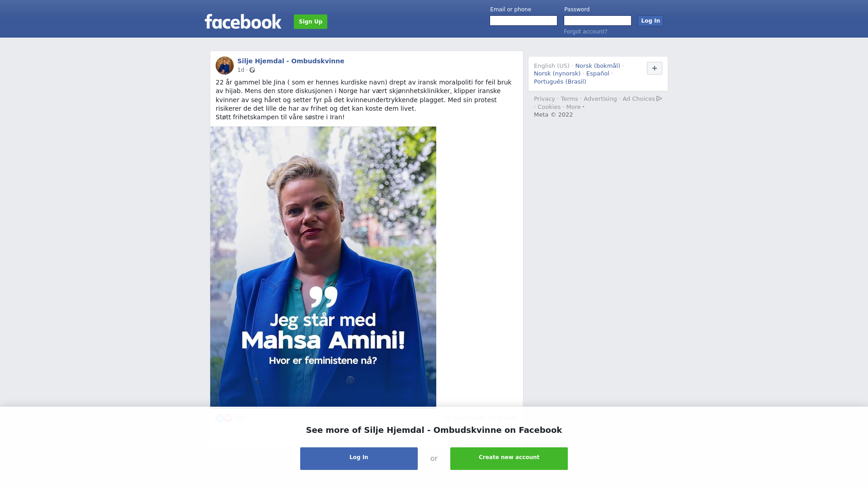Image resolution: width=868 pixels, height=488 pixels.
Task: Click the public globe privacy icon
Action: [x=252, y=70]
